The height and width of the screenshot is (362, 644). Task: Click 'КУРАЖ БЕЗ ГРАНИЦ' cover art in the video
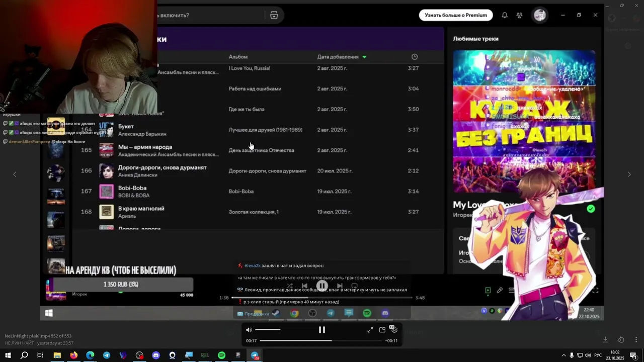pos(524,121)
